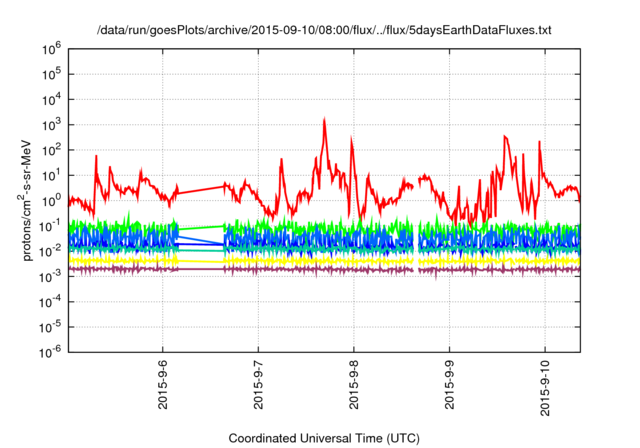Click the y-axis label 10^5

pos(51,74)
